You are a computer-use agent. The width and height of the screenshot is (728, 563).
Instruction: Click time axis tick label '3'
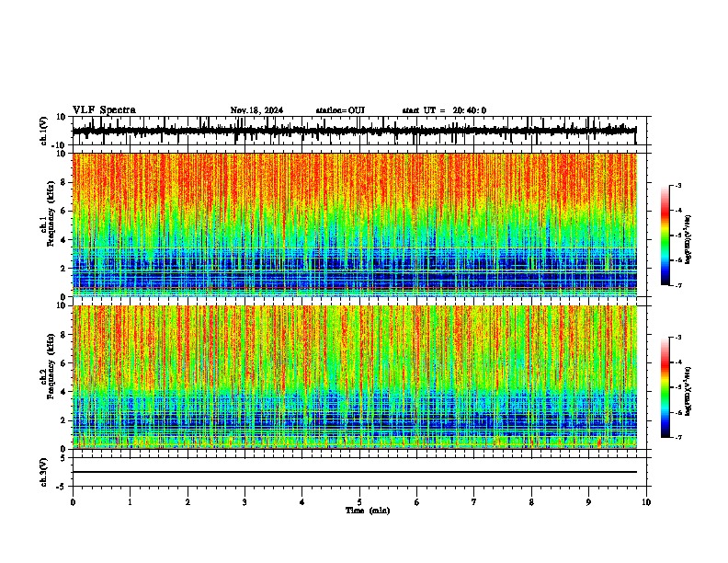[x=245, y=502]
